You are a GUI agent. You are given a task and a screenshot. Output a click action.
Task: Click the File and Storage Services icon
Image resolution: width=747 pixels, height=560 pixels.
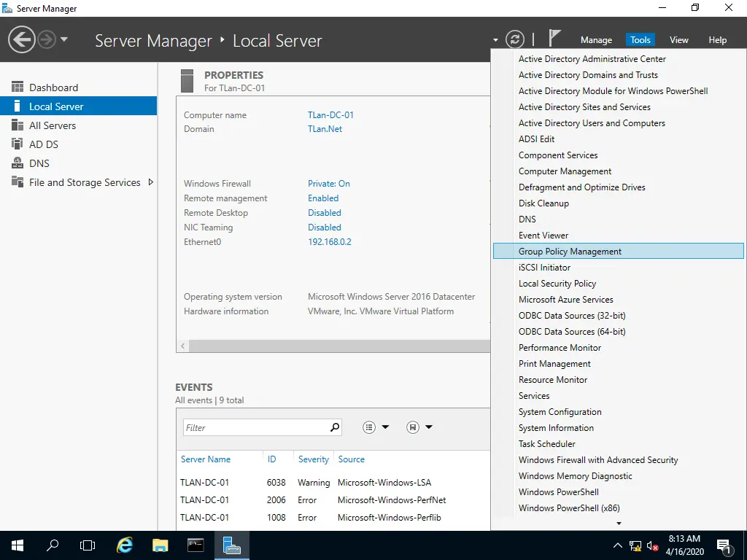click(18, 182)
